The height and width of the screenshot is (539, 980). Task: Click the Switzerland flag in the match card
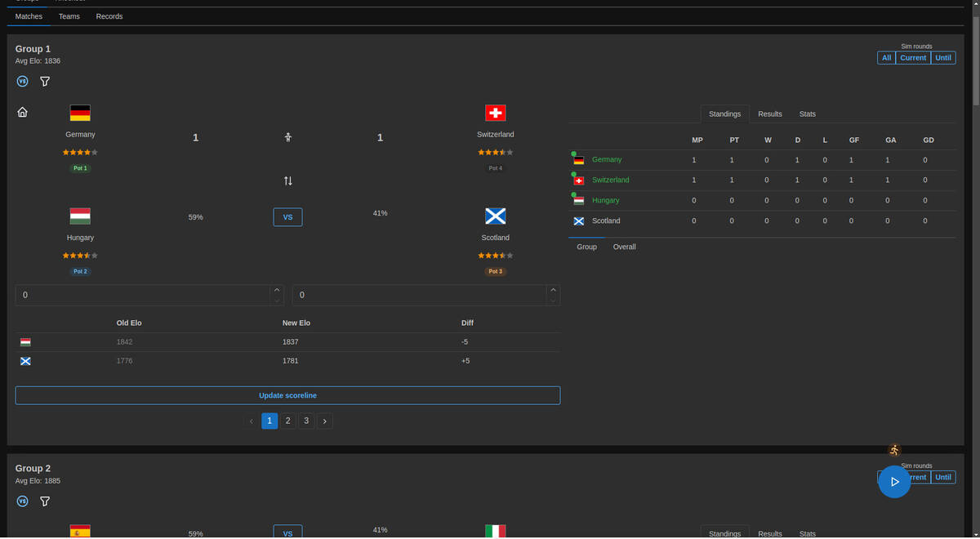495,113
